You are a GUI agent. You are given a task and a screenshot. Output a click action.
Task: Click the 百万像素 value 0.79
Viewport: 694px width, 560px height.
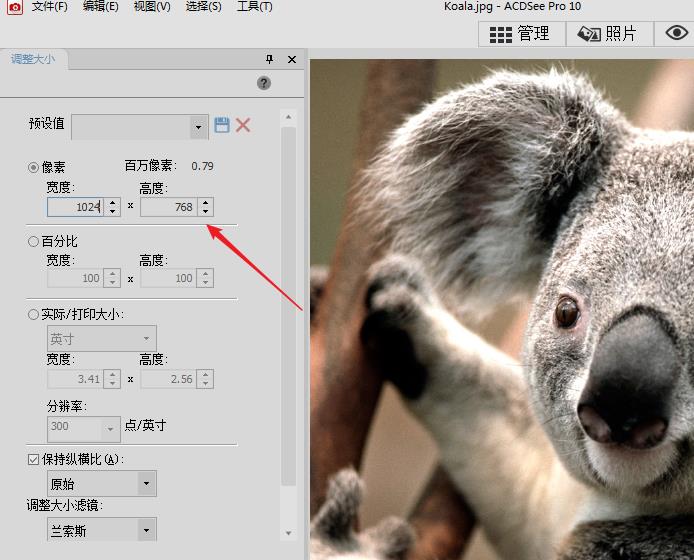202,166
